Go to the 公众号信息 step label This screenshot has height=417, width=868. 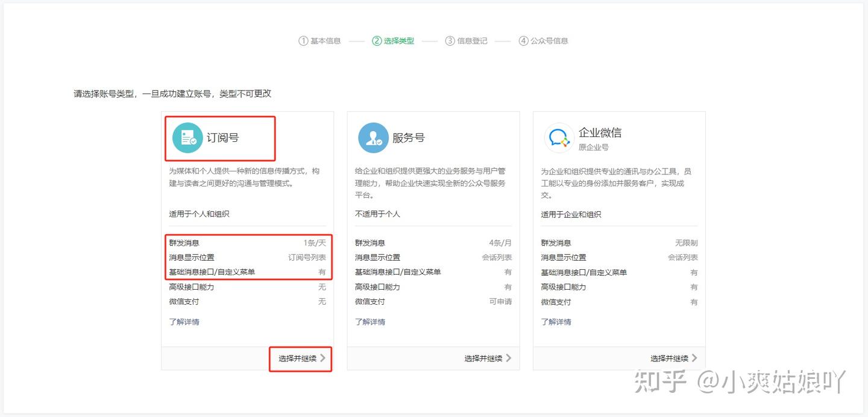(549, 41)
